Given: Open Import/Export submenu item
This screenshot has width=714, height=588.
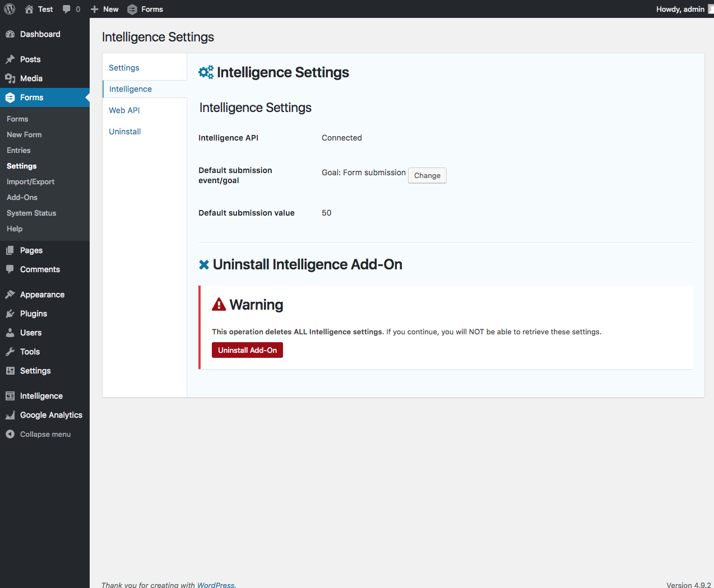Looking at the screenshot, I should click(31, 181).
